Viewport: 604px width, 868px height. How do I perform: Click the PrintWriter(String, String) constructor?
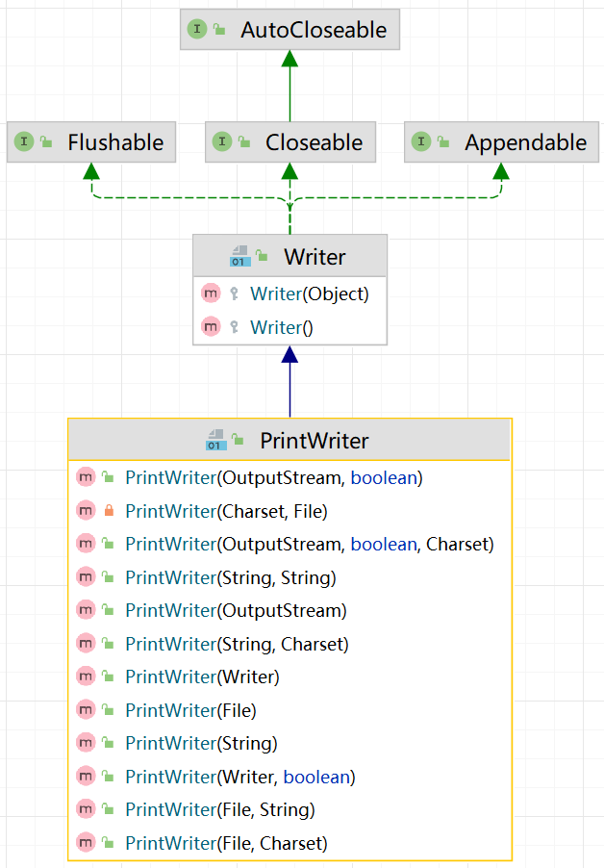tap(230, 577)
